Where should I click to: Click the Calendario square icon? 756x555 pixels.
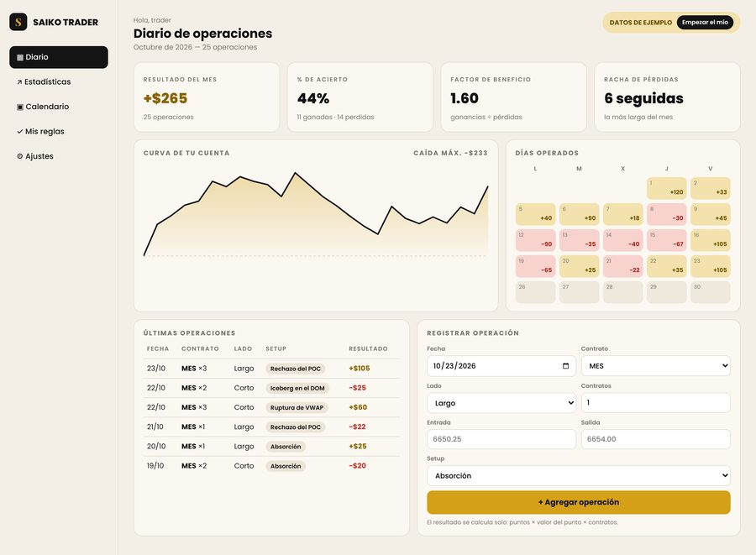[20, 107]
